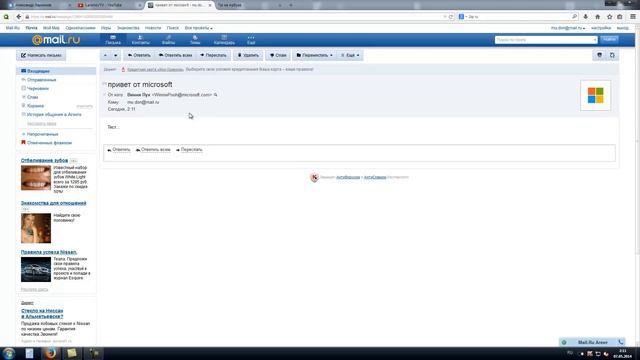Viewport: 640px width, 360px height.
Task: Expand mail search field dropdown arrow
Action: click(594, 40)
